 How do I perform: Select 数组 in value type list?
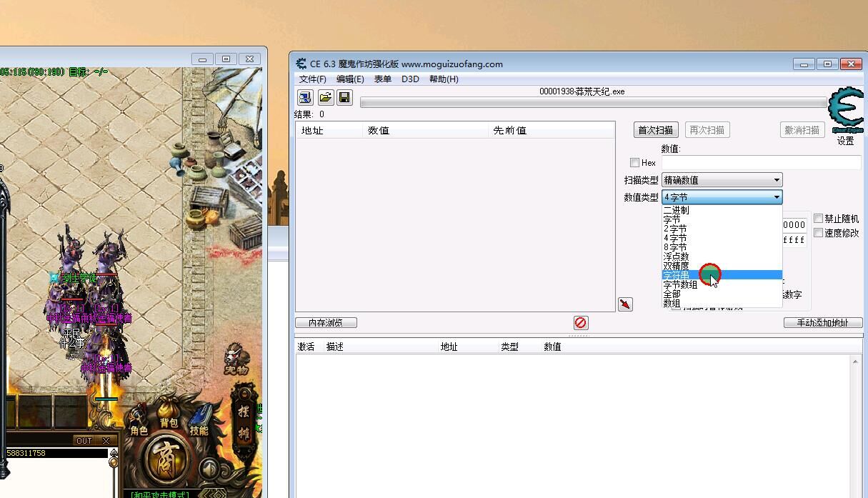click(722, 303)
